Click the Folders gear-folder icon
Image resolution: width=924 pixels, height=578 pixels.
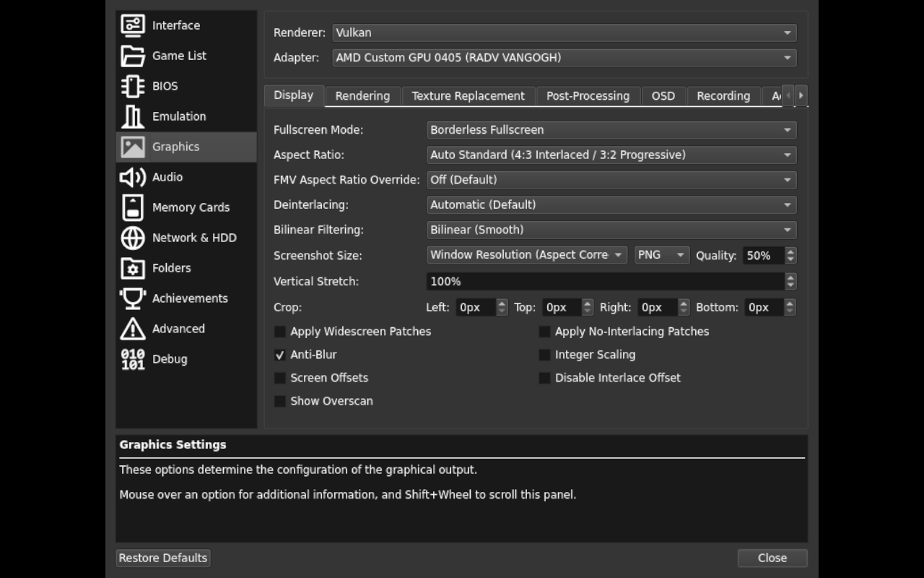(133, 268)
